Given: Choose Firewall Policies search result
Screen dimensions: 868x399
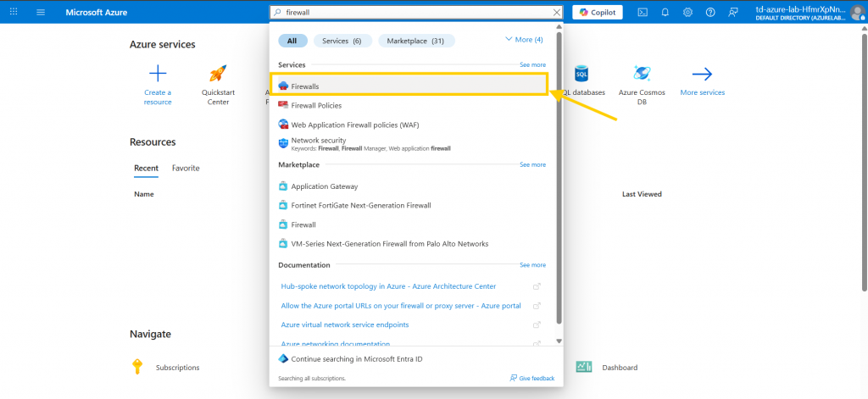Looking at the screenshot, I should (x=316, y=105).
